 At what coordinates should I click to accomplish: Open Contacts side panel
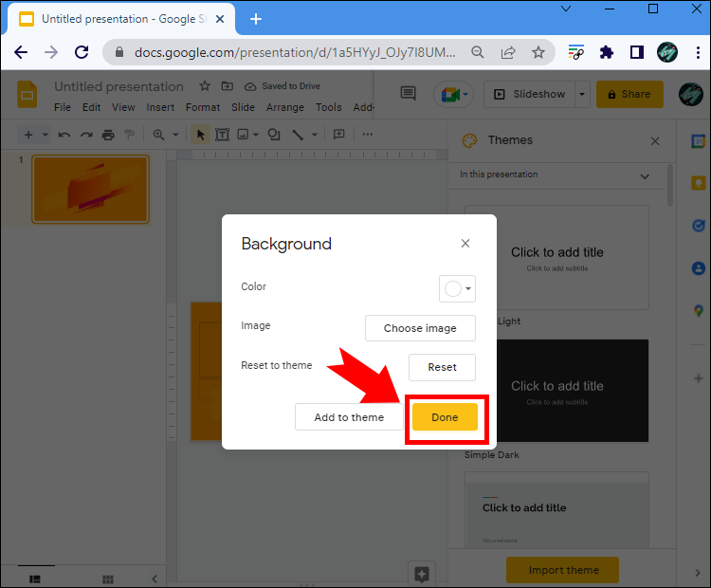point(699,268)
